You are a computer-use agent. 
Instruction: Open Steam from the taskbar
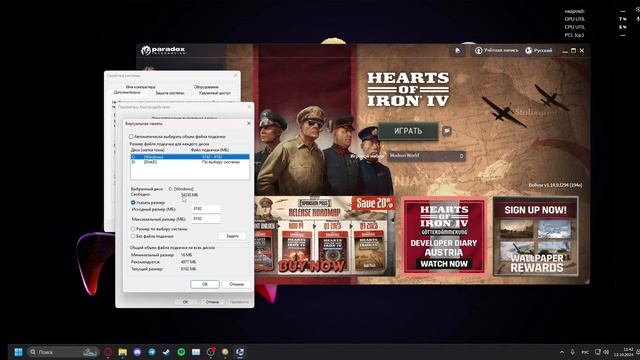click(x=167, y=352)
